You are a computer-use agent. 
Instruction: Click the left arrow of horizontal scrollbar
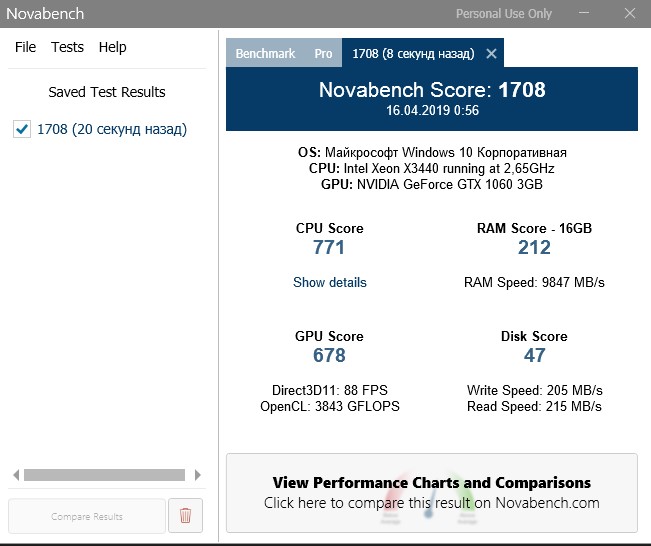point(15,475)
